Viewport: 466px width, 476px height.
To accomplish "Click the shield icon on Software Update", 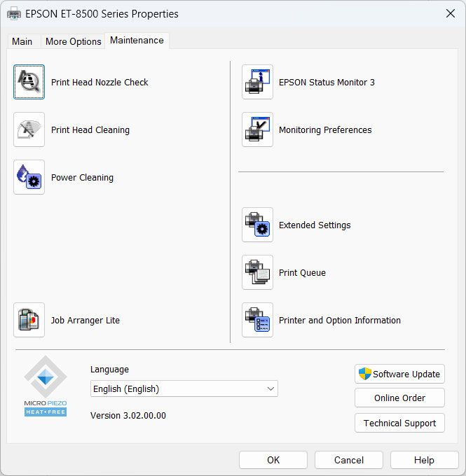I will 365,374.
